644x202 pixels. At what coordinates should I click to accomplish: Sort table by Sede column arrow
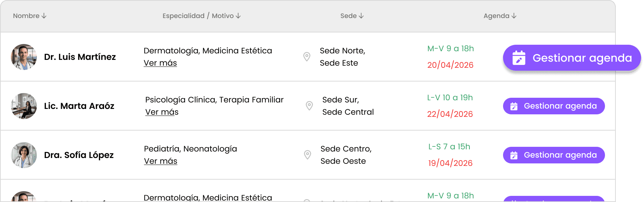[x=361, y=16]
